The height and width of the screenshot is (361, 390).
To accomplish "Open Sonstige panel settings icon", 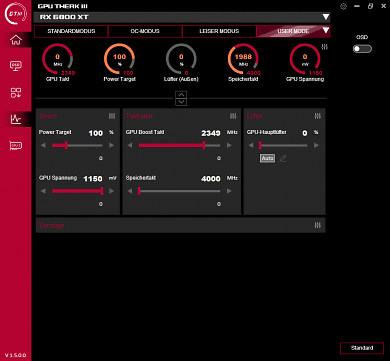I will tap(318, 225).
